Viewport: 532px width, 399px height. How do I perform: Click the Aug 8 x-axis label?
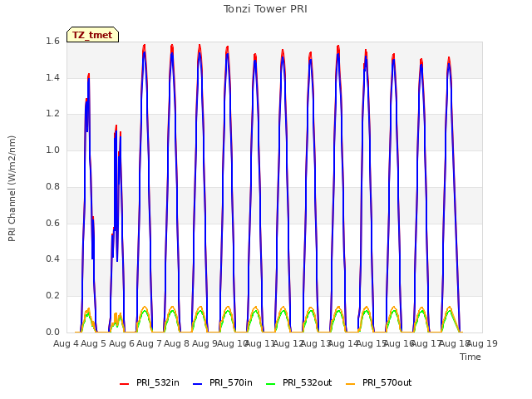click(176, 343)
